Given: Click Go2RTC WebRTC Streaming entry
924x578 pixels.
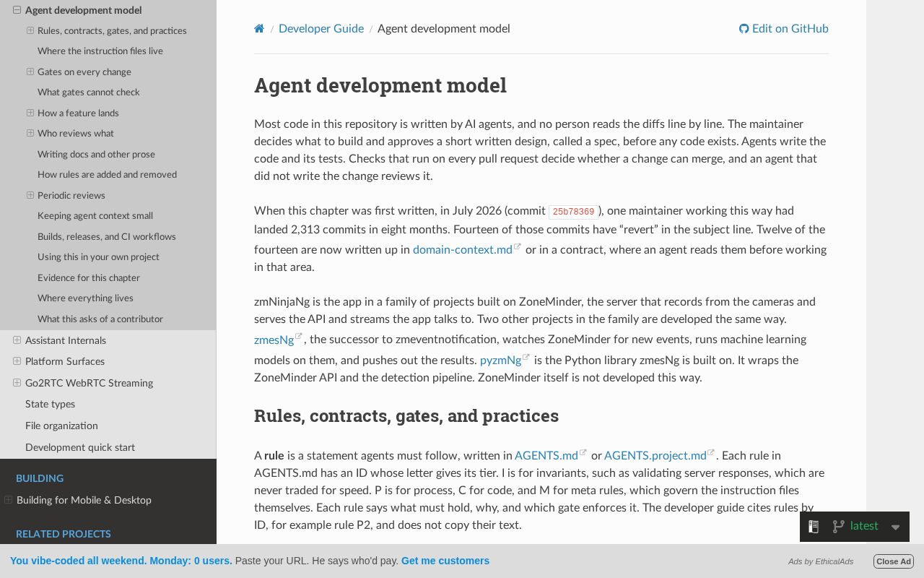Looking at the screenshot, I should [89, 383].
